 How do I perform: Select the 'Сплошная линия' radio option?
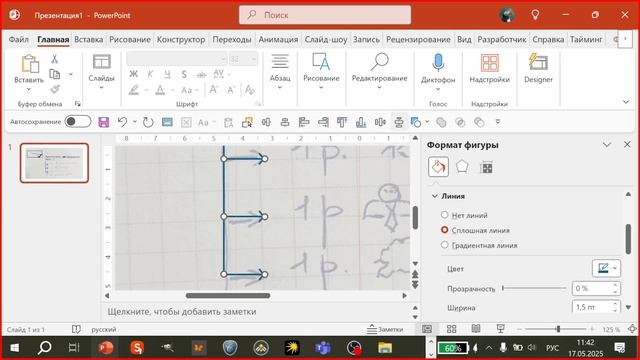[x=444, y=230]
